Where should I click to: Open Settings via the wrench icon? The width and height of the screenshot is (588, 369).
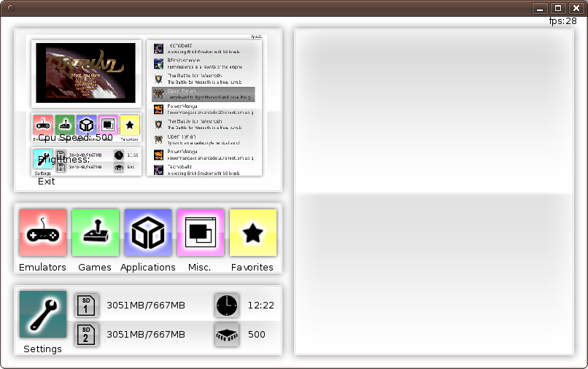pos(43,314)
